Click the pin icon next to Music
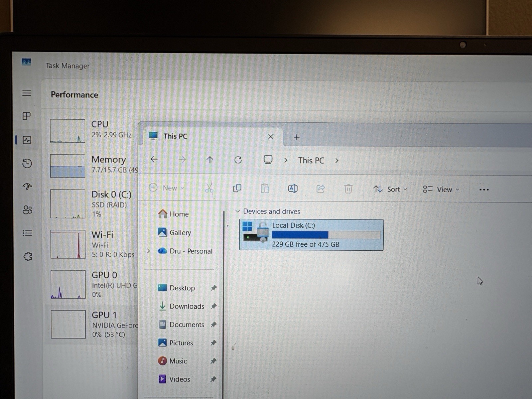This screenshot has width=532, height=399. click(213, 361)
